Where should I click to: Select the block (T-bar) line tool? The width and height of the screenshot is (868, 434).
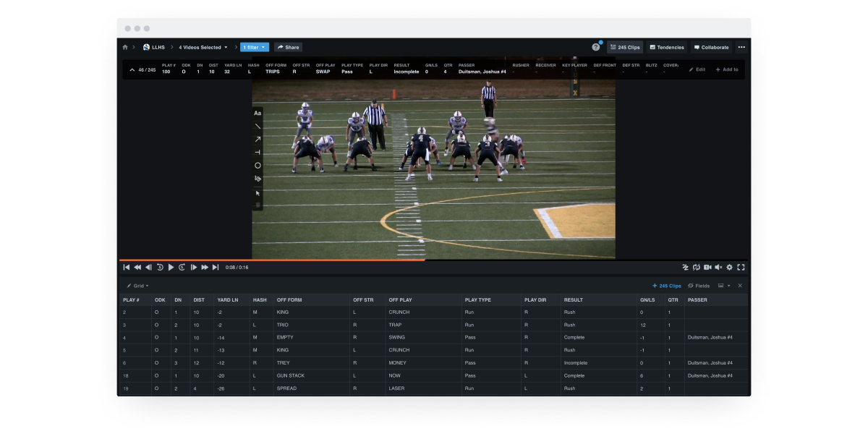click(258, 153)
